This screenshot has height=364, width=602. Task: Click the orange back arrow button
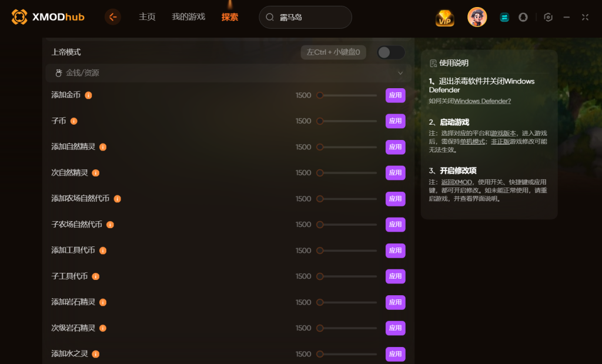pos(113,17)
